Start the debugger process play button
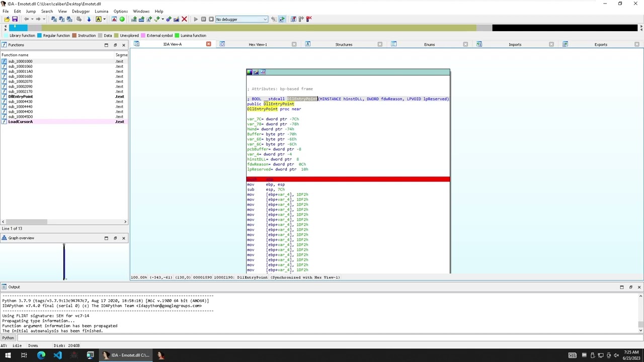 pos(196,19)
